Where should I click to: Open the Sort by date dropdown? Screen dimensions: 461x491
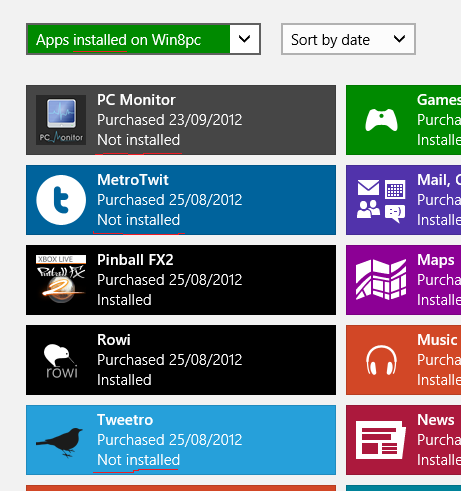click(x=348, y=39)
